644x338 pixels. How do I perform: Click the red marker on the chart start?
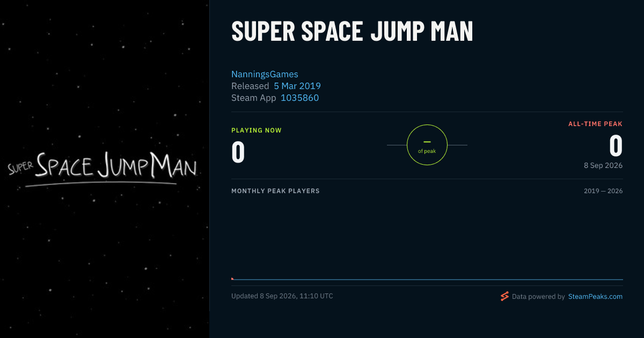[232, 278]
